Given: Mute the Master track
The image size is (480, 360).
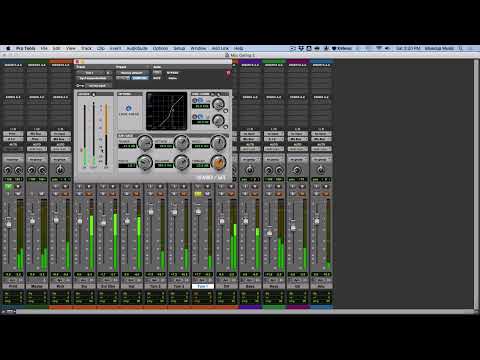Looking at the screenshot, I should [42, 194].
